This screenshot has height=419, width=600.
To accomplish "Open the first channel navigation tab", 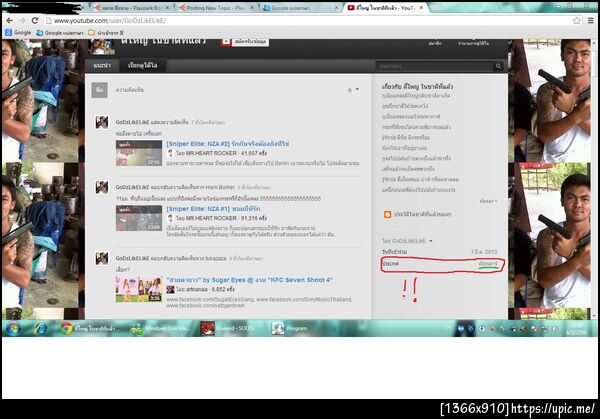I will 102,66.
